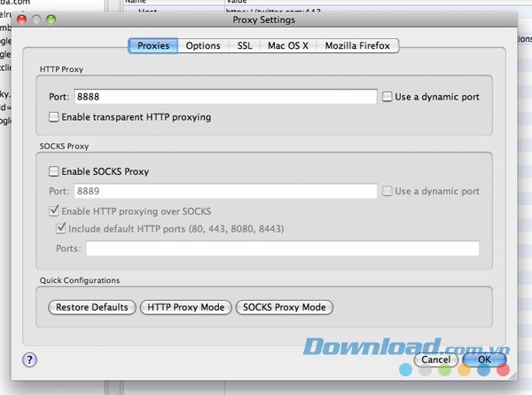
Task: Enable dynamic port for HTTP Proxy
Action: (387, 97)
